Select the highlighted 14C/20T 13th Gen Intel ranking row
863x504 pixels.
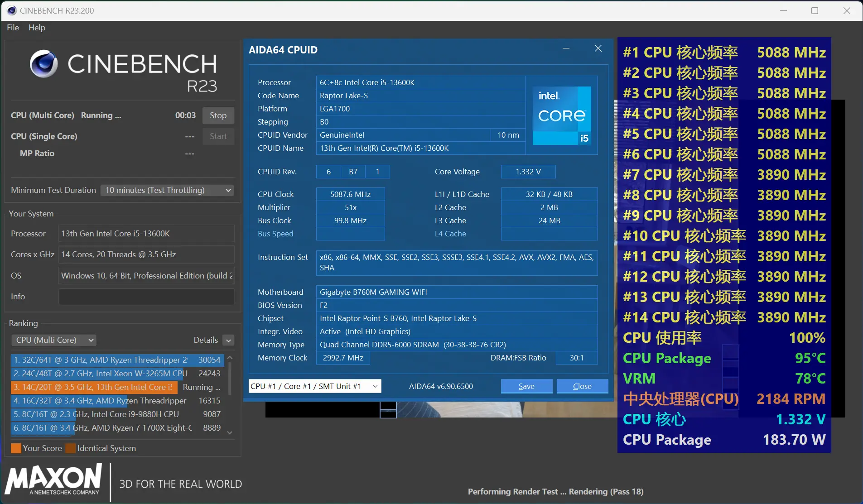[117, 387]
